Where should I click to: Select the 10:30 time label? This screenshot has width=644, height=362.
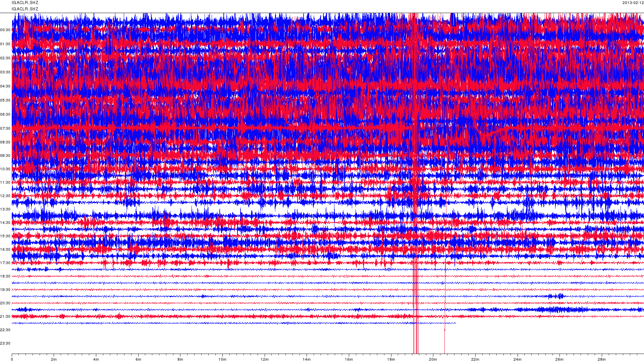point(5,169)
